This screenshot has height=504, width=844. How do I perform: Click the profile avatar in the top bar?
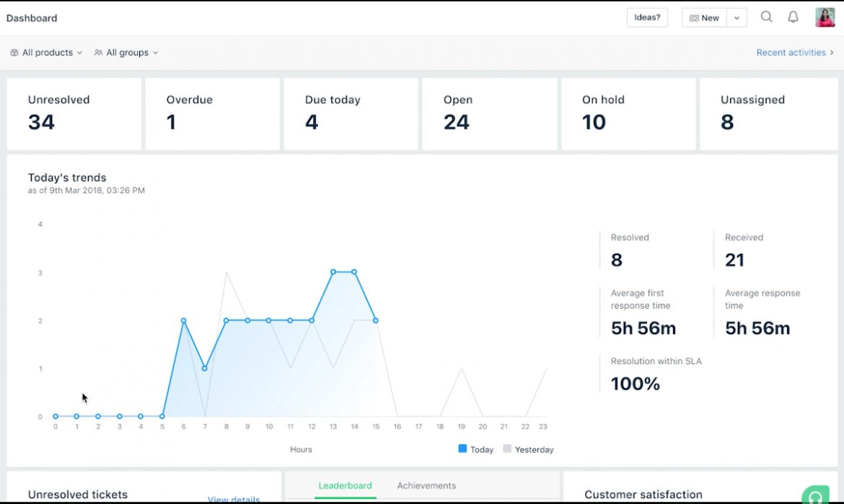pos(825,17)
